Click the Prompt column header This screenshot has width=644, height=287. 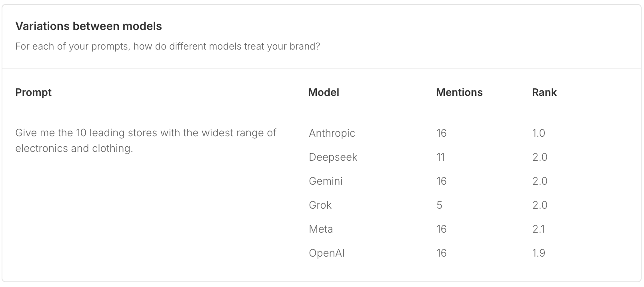(33, 92)
